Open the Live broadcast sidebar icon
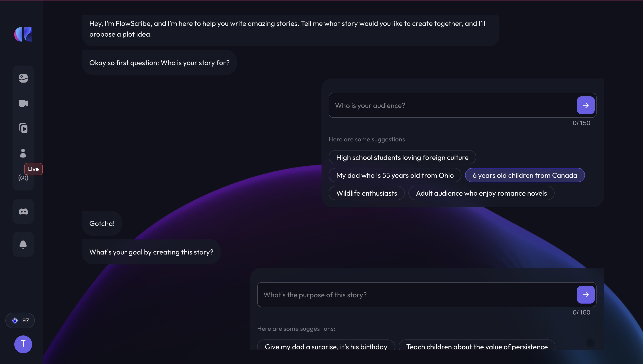643x364 pixels. coord(23,178)
